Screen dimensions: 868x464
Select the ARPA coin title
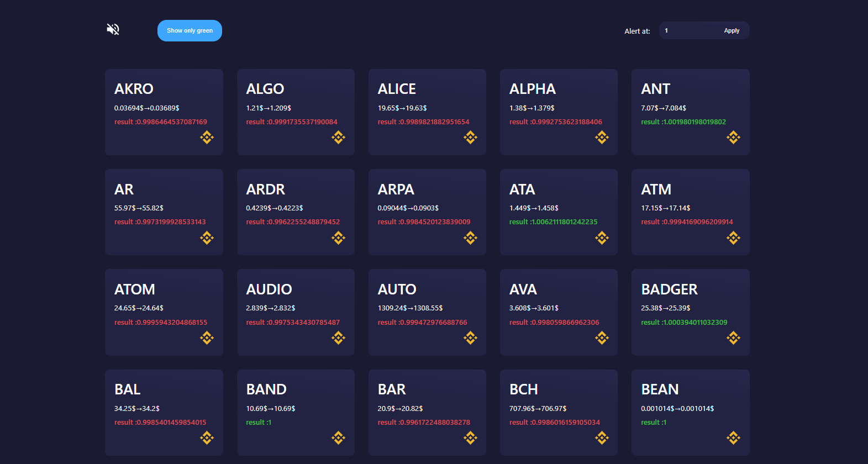tap(396, 189)
